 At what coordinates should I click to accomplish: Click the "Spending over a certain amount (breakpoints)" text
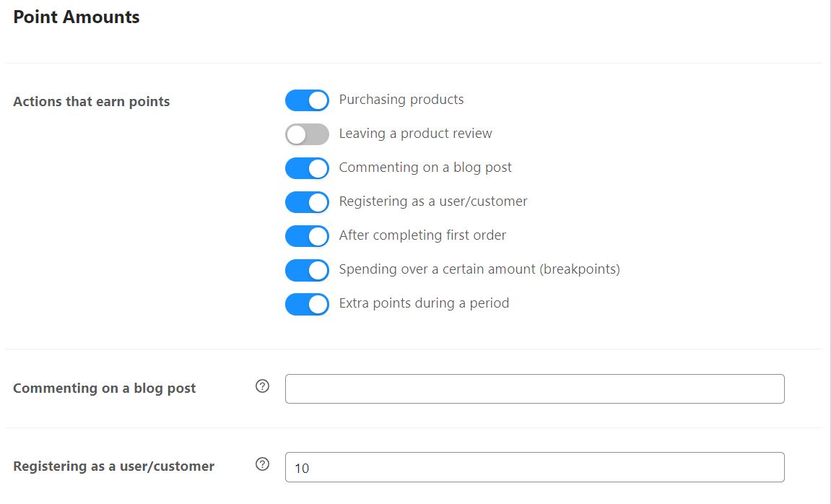pos(479,269)
